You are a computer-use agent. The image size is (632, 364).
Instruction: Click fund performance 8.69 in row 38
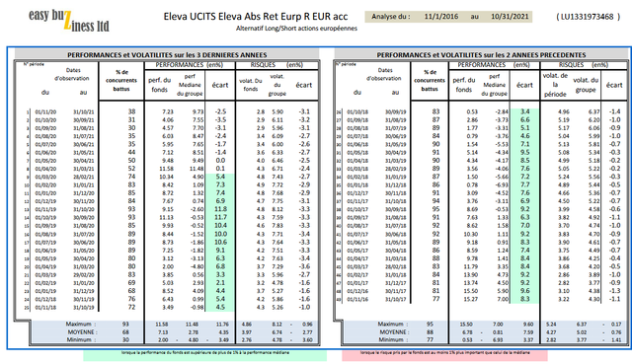pos(472,209)
